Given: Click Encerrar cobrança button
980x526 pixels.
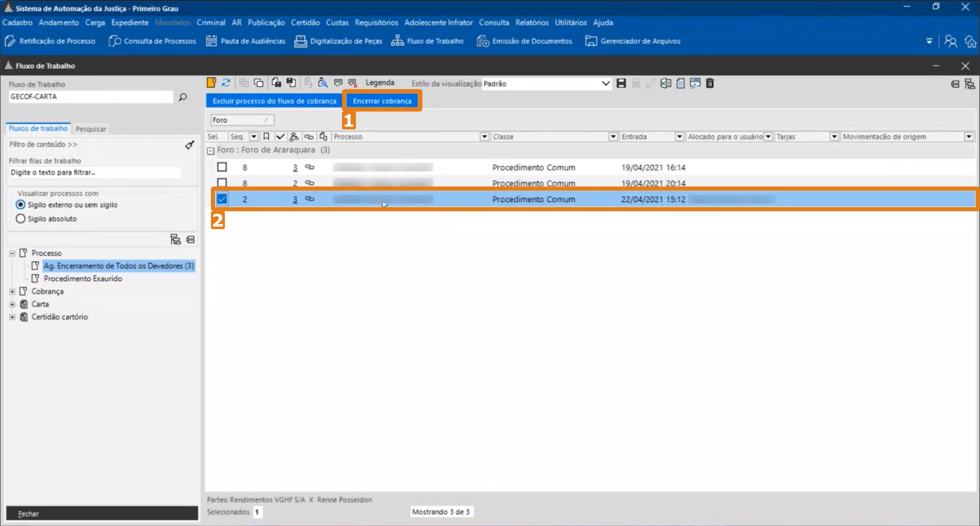Looking at the screenshot, I should tap(382, 101).
